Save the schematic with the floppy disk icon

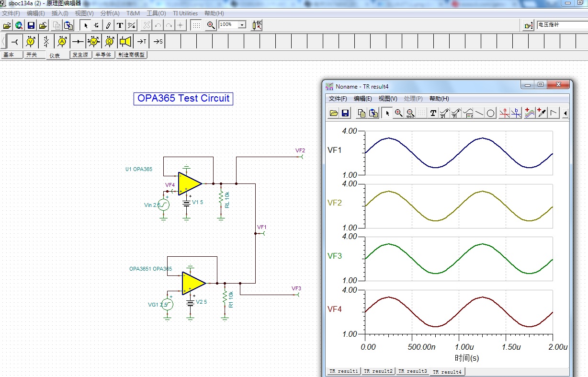pyautogui.click(x=31, y=25)
